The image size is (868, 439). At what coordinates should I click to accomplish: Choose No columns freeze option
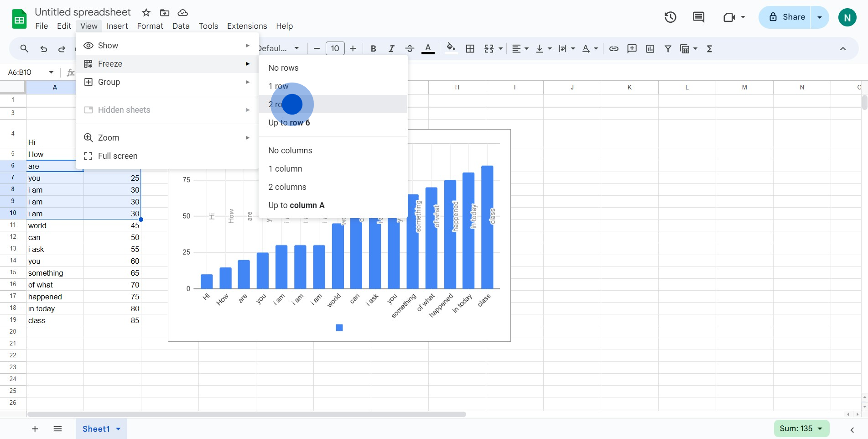(333, 151)
